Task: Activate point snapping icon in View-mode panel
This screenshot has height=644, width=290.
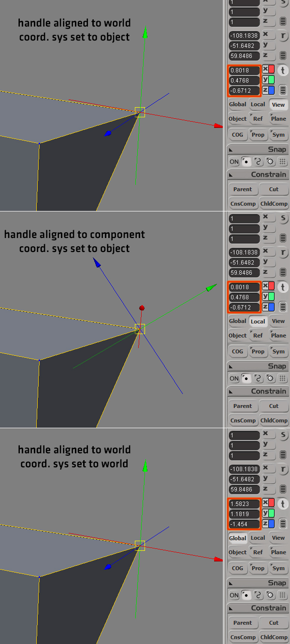Action: coord(246,162)
